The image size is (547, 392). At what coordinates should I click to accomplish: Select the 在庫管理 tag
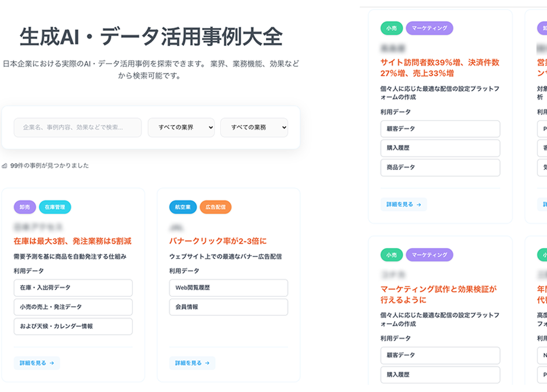[x=55, y=207]
